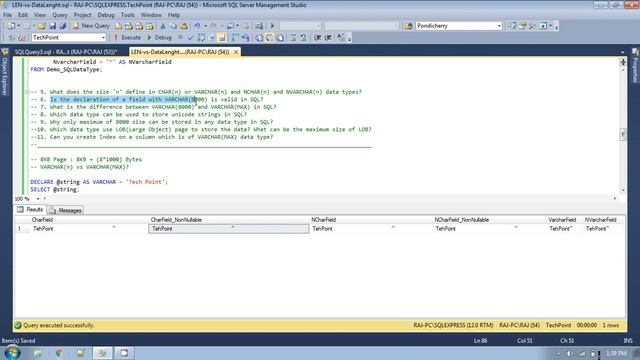The image size is (640, 360).
Task: Click the Save icon in toolbar
Action: 53,26
